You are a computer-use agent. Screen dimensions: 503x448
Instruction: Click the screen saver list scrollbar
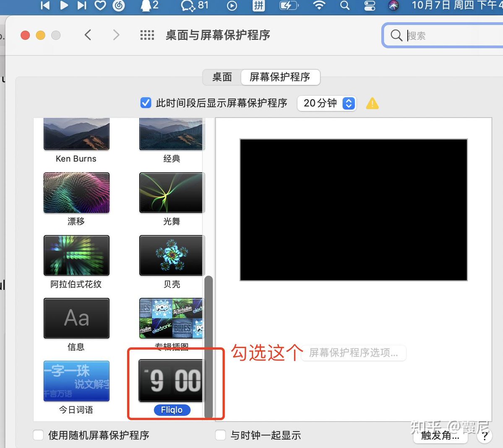208,346
